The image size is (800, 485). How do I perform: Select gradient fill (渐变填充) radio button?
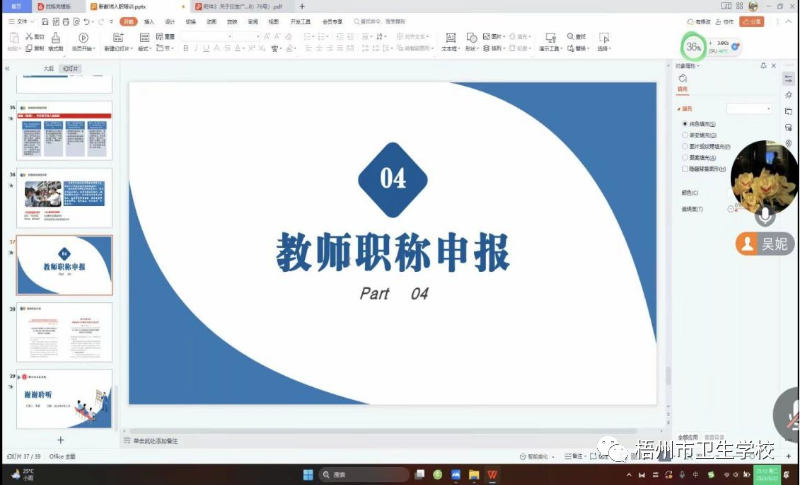coord(684,134)
